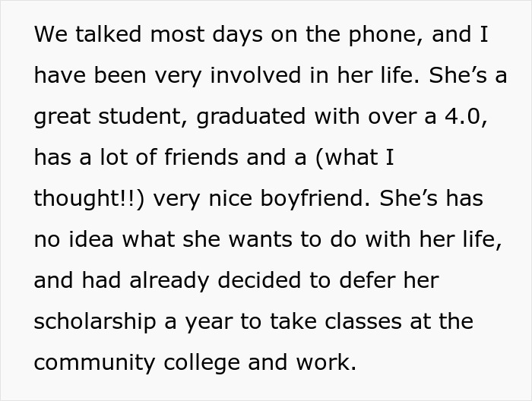
Task: Click the final word "work."
Action: pyautogui.click(x=326, y=362)
